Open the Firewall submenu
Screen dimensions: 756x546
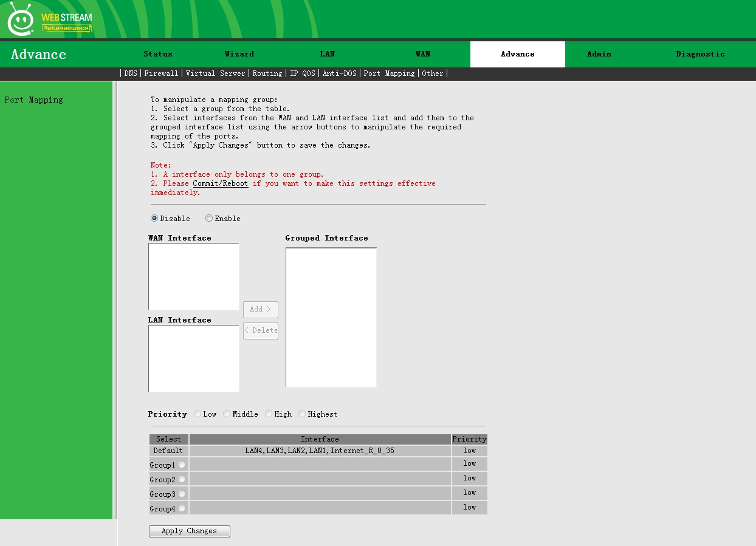click(x=161, y=73)
